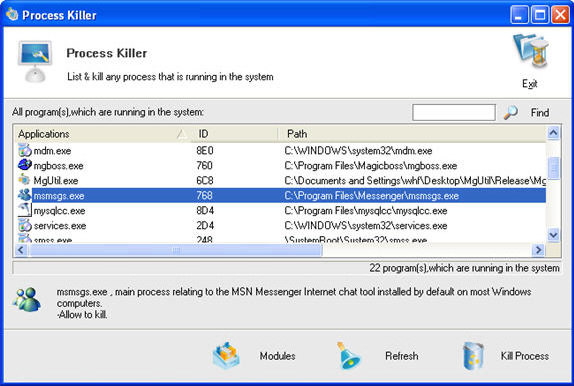Viewport: 574px width, 386px height.
Task: Click the services.exe process icon
Action: pyautogui.click(x=25, y=225)
